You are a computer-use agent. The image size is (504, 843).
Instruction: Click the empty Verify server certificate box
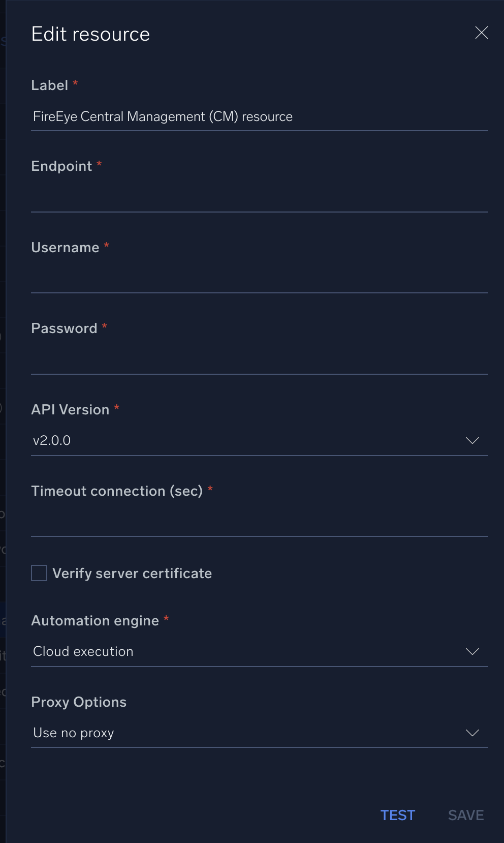(39, 573)
